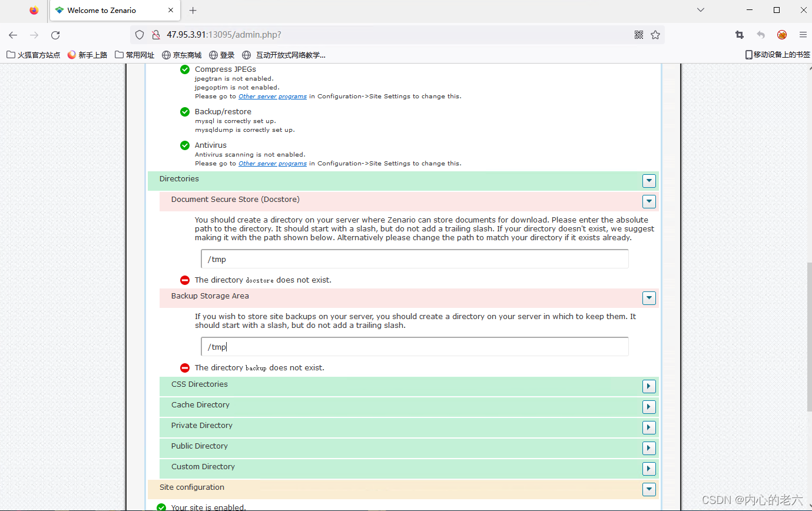This screenshot has width=812, height=511.
Task: Expand the Custom Directory section arrow
Action: click(649, 469)
